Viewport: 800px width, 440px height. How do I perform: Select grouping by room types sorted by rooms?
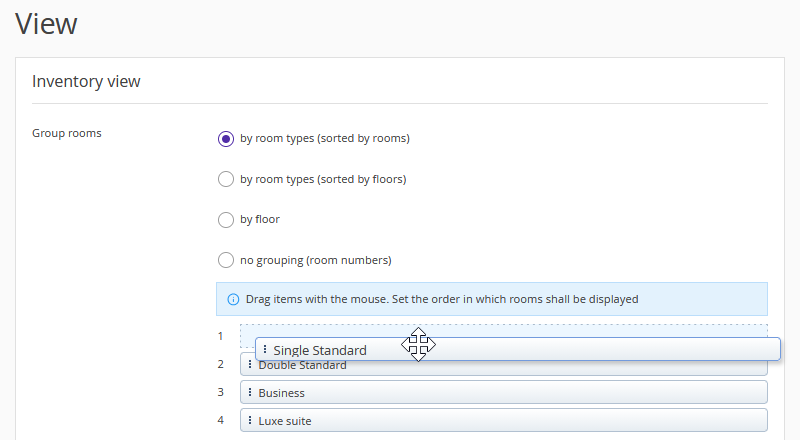pos(226,139)
